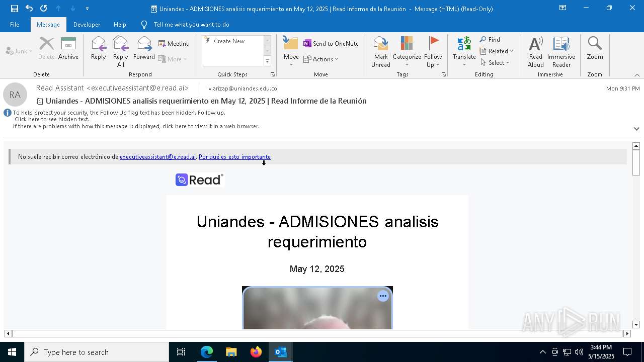Open the Zoom dialog
The height and width of the screenshot is (362, 644).
click(x=595, y=48)
